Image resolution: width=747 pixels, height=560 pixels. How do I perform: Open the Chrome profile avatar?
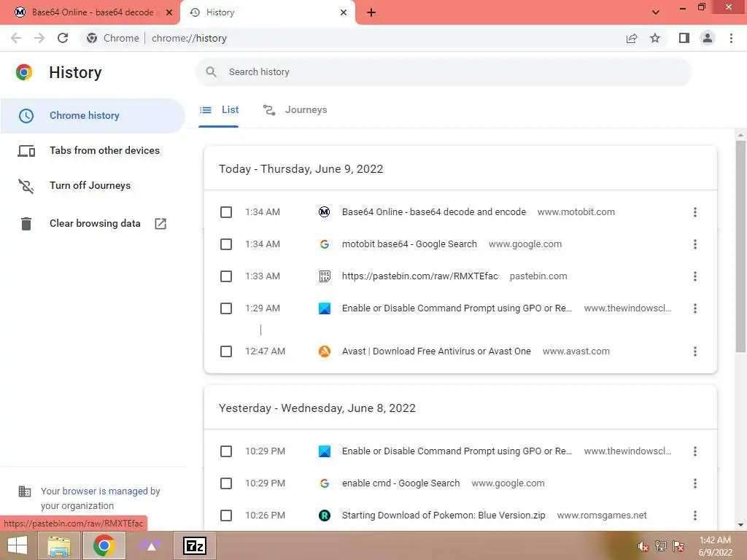coord(708,38)
